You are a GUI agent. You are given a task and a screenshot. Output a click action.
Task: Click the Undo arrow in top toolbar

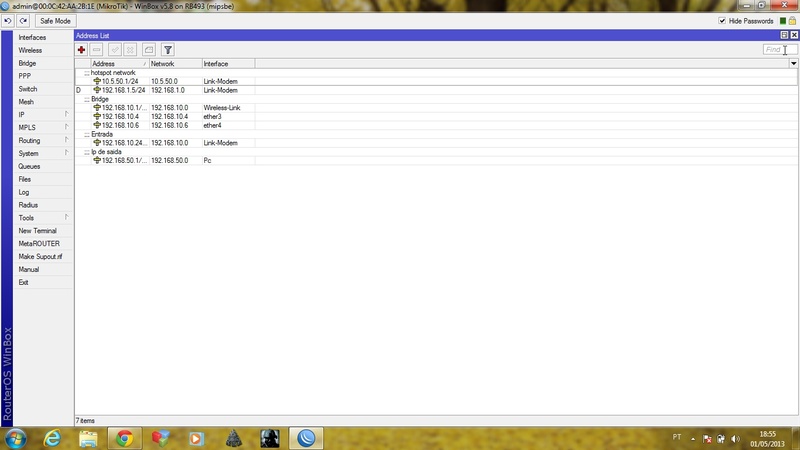point(8,21)
